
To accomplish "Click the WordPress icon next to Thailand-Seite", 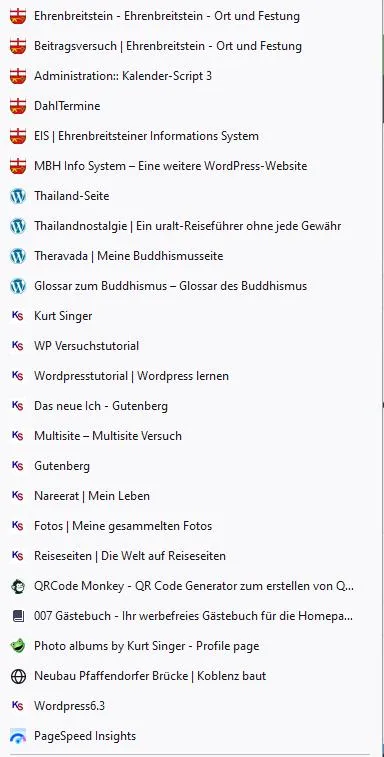I will click(18, 196).
